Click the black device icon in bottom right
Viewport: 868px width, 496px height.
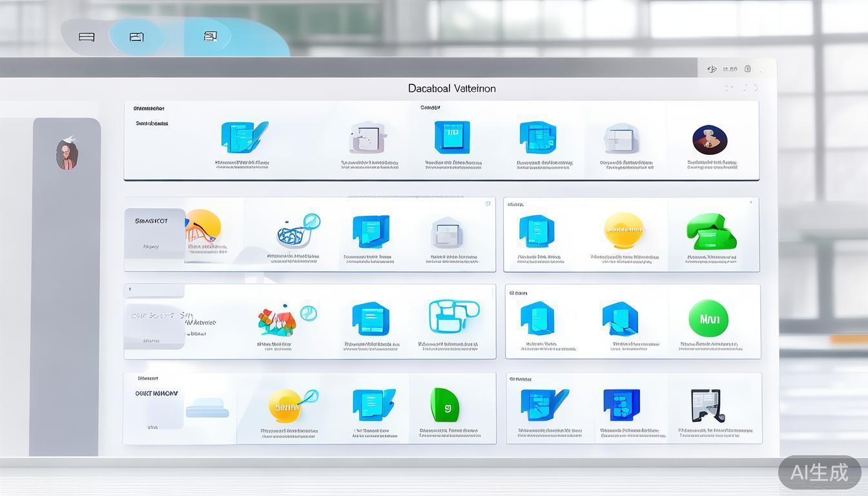[x=707, y=406]
